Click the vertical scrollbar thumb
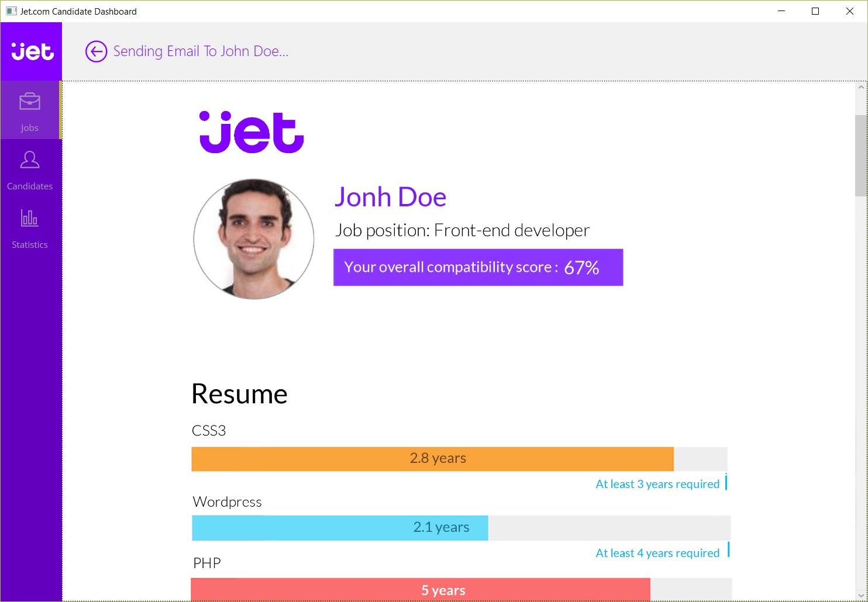 coord(861,155)
